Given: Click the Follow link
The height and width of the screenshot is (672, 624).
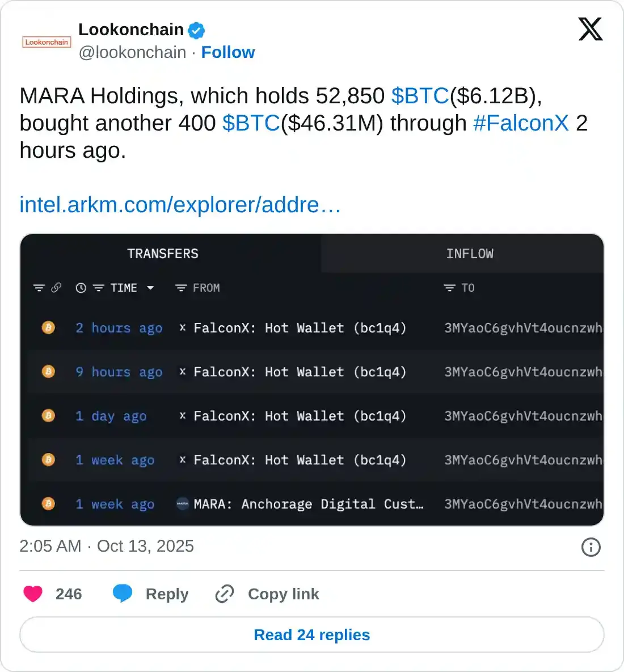Looking at the screenshot, I should (x=228, y=52).
